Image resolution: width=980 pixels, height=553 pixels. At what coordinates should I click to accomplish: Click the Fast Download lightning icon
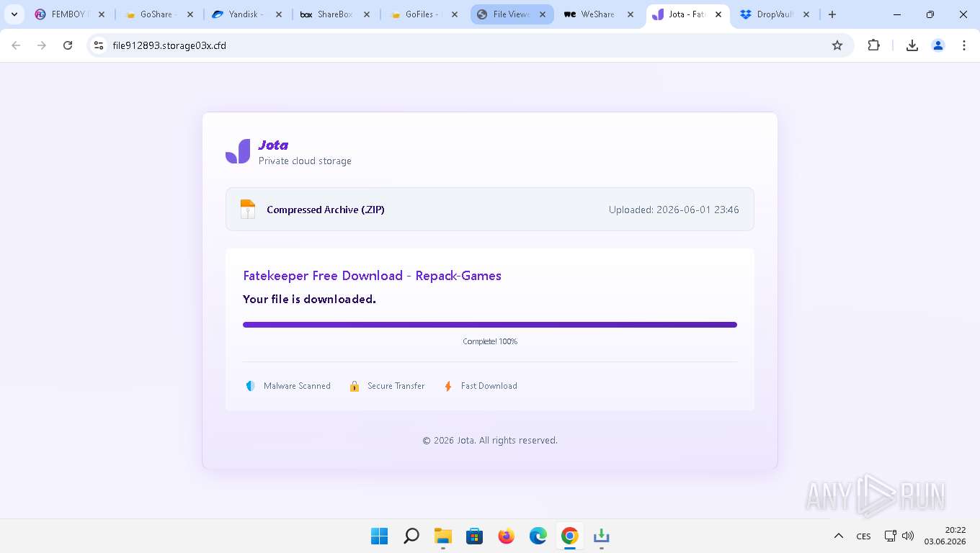click(448, 386)
